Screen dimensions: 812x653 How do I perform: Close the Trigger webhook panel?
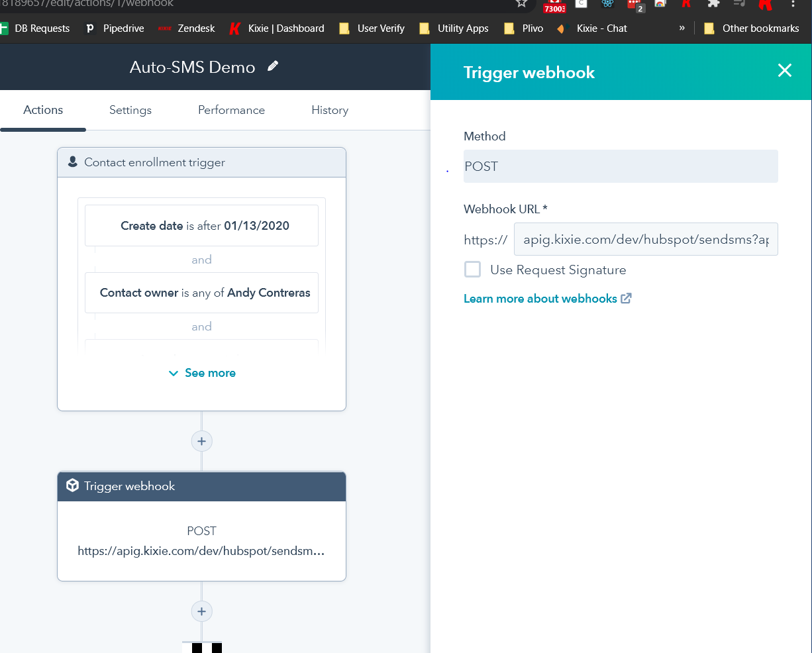click(785, 70)
